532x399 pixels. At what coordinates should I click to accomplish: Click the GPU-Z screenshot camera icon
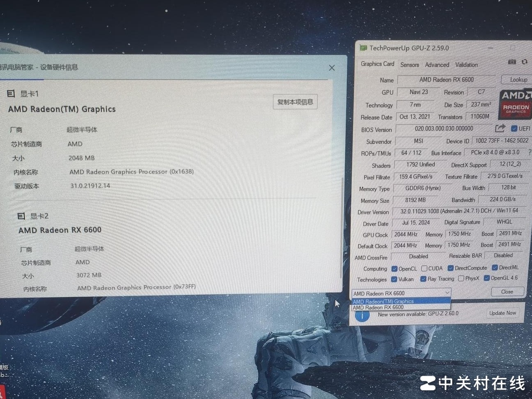click(x=512, y=62)
